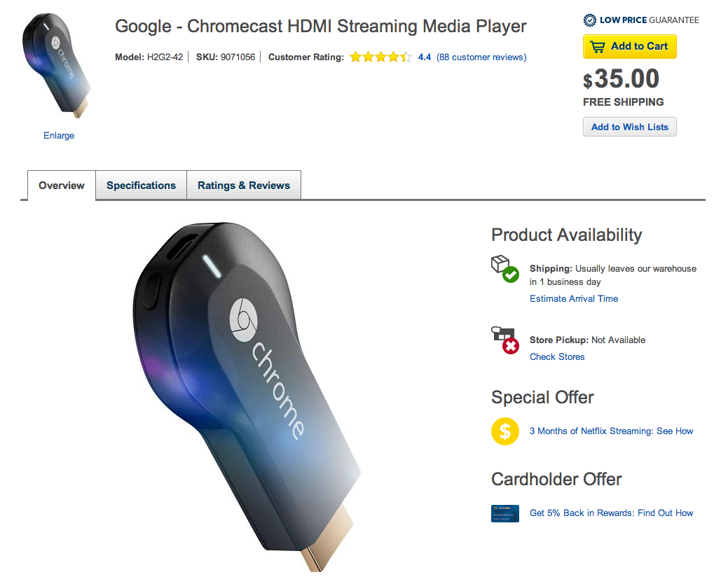728x584 pixels.
Task: Click the customer rating stars
Action: click(x=380, y=57)
